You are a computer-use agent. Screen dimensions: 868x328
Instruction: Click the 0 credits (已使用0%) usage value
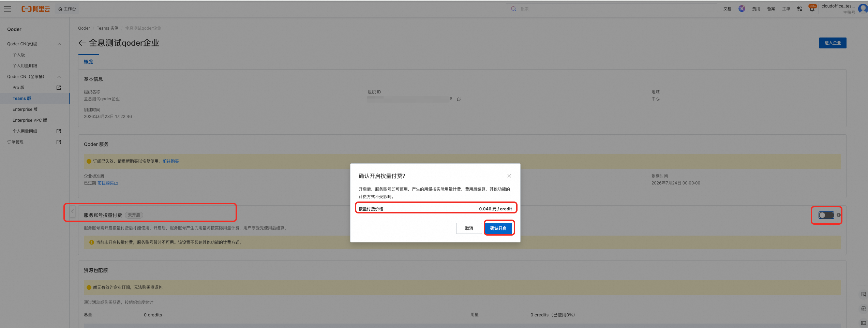pyautogui.click(x=552, y=315)
